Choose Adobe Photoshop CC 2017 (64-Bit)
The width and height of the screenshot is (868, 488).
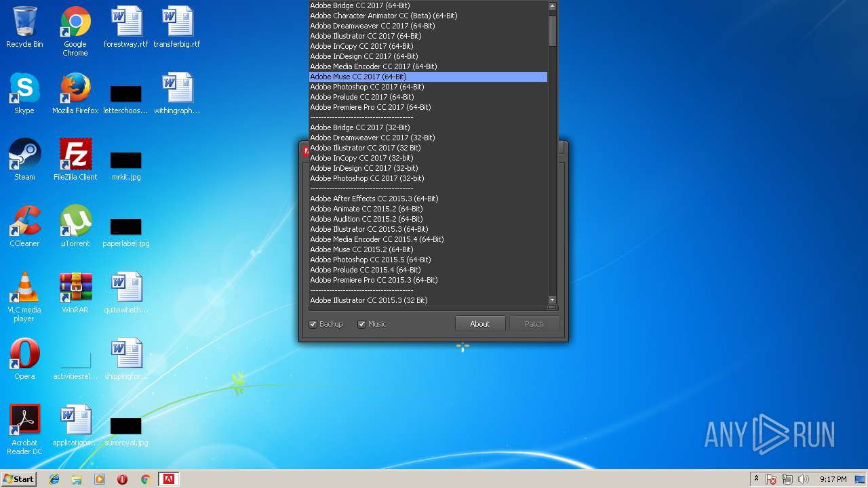[428, 87]
